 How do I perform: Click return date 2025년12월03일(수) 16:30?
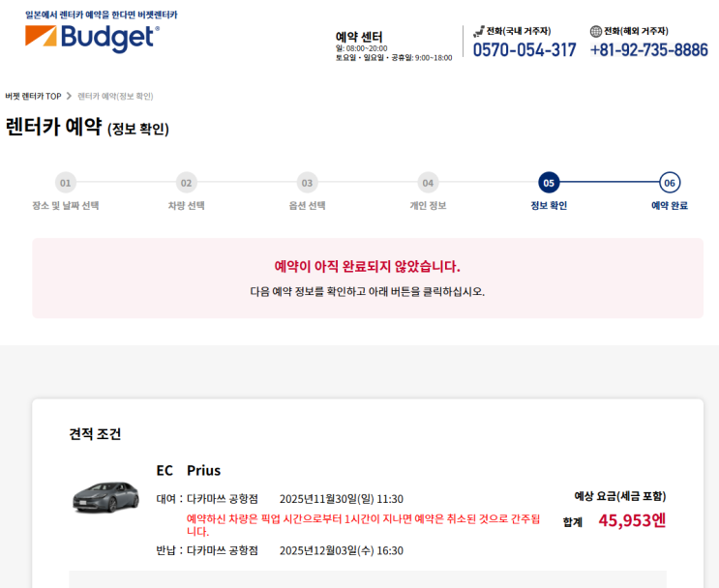click(x=342, y=550)
